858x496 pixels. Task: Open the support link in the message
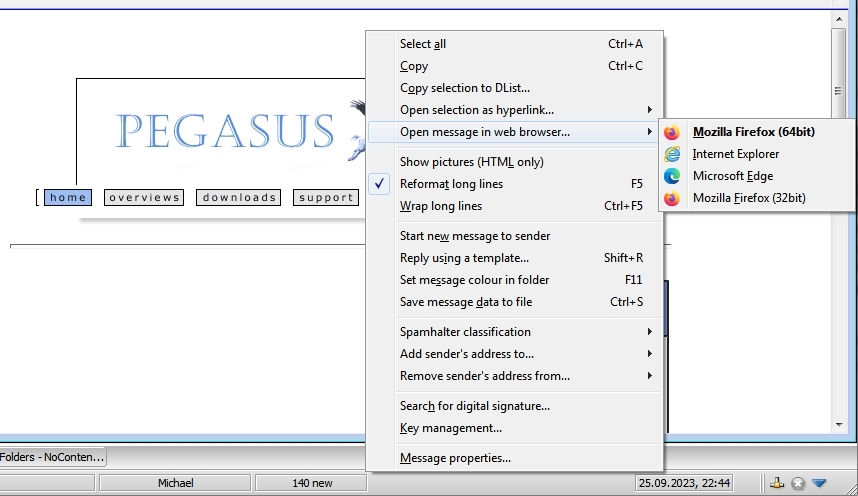click(x=326, y=198)
